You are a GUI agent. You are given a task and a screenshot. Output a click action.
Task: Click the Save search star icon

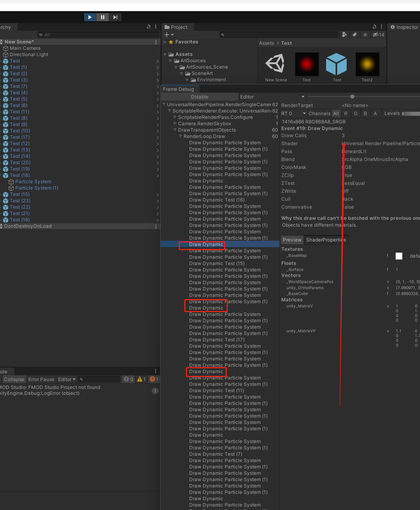point(365,35)
